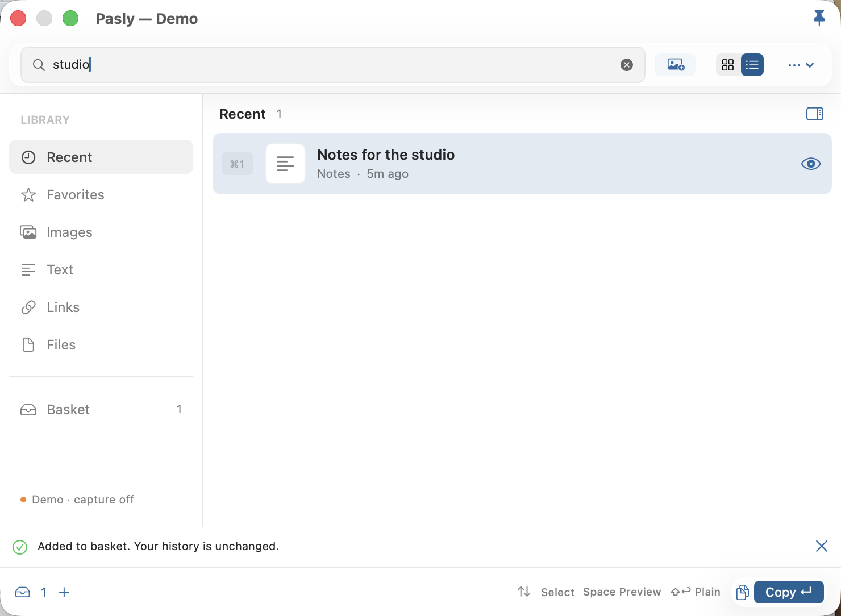Open Files category in sidebar
Image resolution: width=841 pixels, height=616 pixels.
tap(101, 344)
